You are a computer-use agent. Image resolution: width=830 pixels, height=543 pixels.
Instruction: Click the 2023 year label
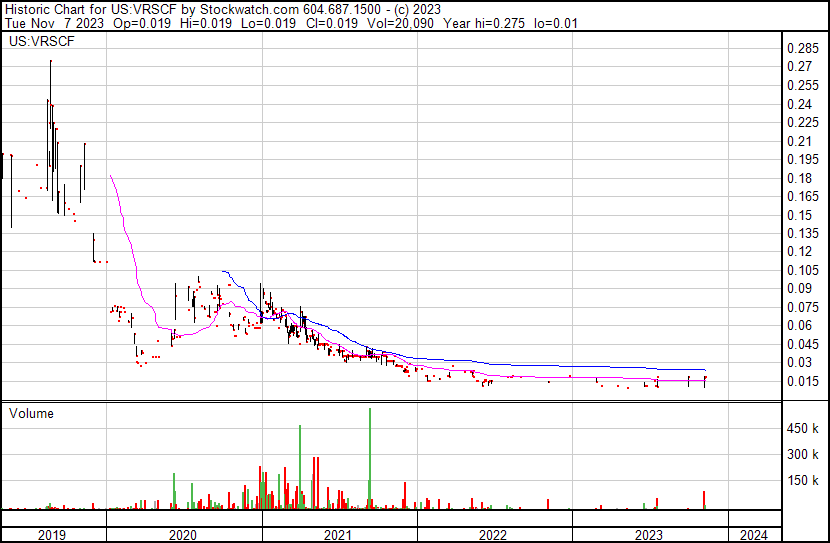click(x=648, y=535)
